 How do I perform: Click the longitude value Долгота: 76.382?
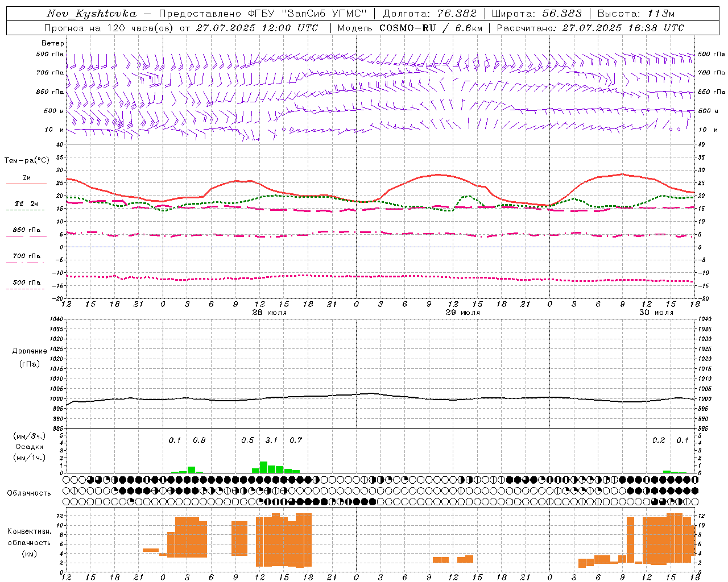click(430, 14)
